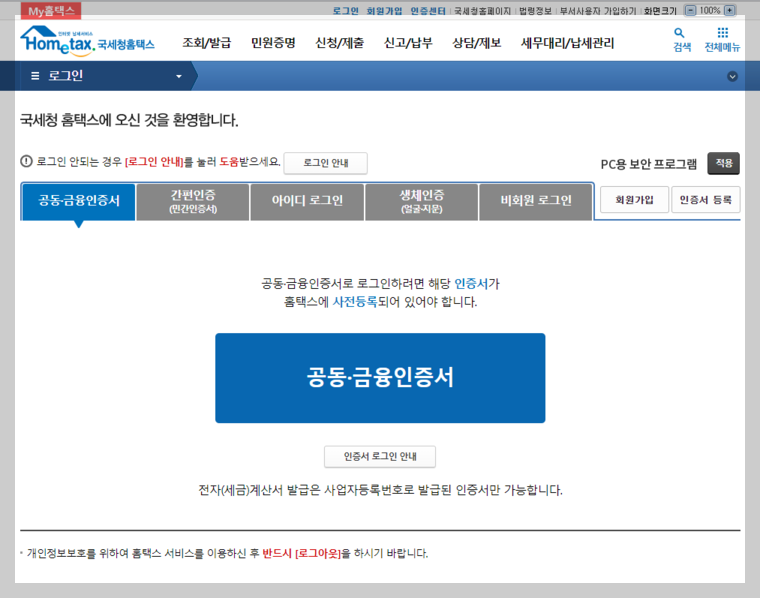Click the 회원가입 button beside tabs

634,200
